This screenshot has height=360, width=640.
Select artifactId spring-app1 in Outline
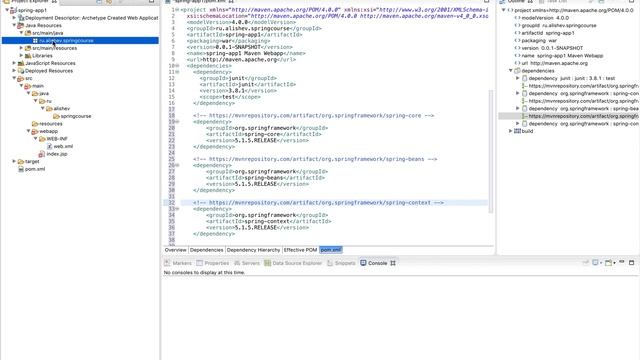point(548,33)
